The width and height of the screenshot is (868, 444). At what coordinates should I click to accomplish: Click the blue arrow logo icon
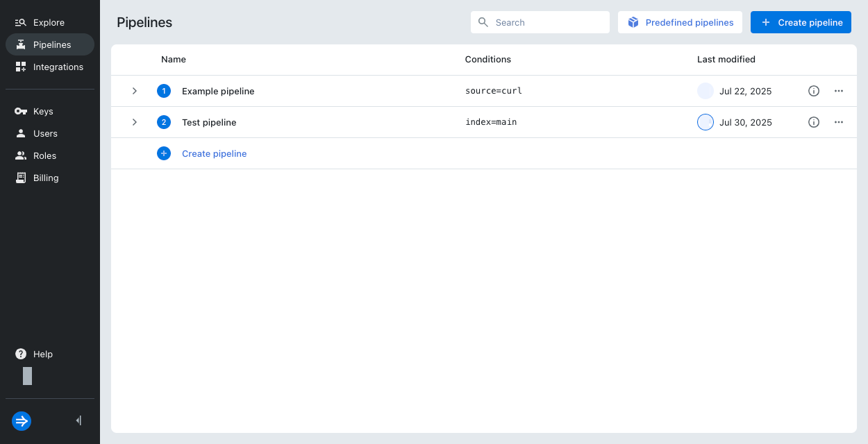[22, 420]
